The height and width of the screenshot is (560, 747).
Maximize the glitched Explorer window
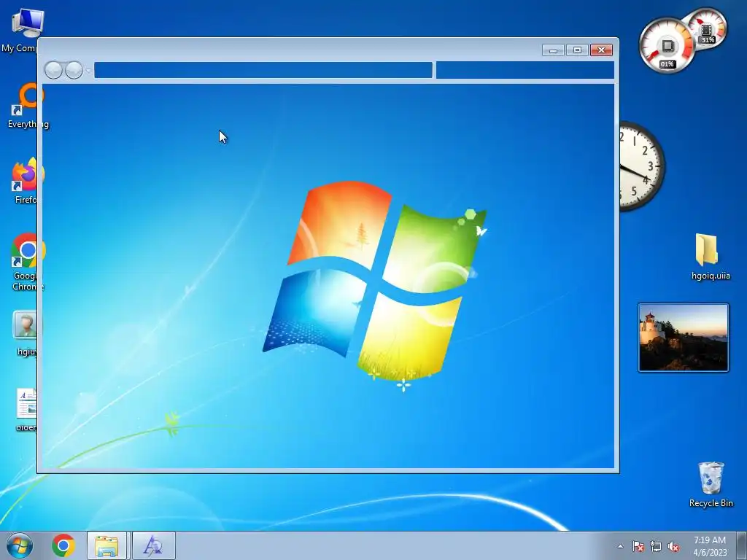577,50
